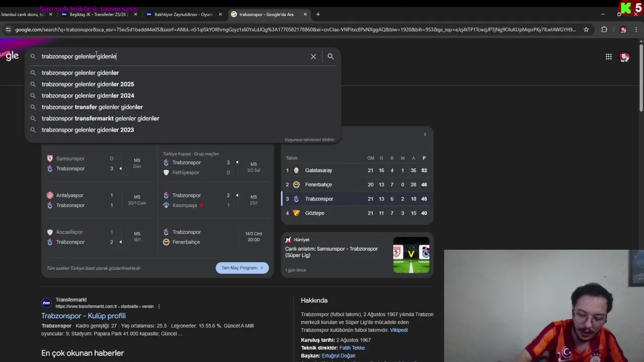Screen dimensions: 644x362
Task: Open Chrome extensions puzzle icon
Action: [604, 30]
